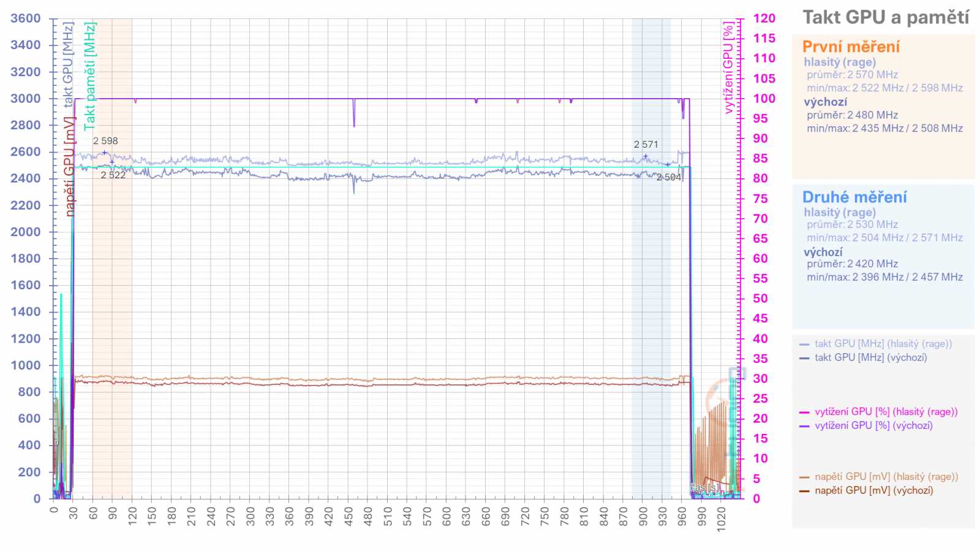
Task: Click 'průměr: 2 480 MHz' value
Action: (x=852, y=115)
